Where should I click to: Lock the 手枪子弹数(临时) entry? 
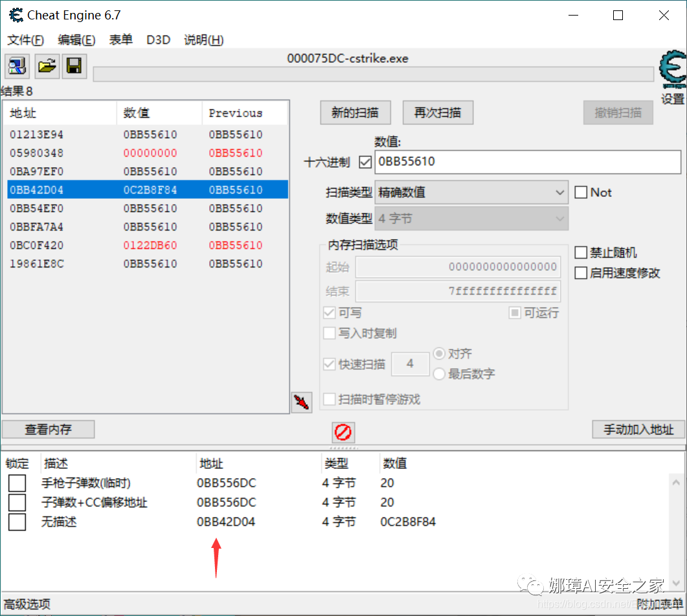(x=17, y=483)
